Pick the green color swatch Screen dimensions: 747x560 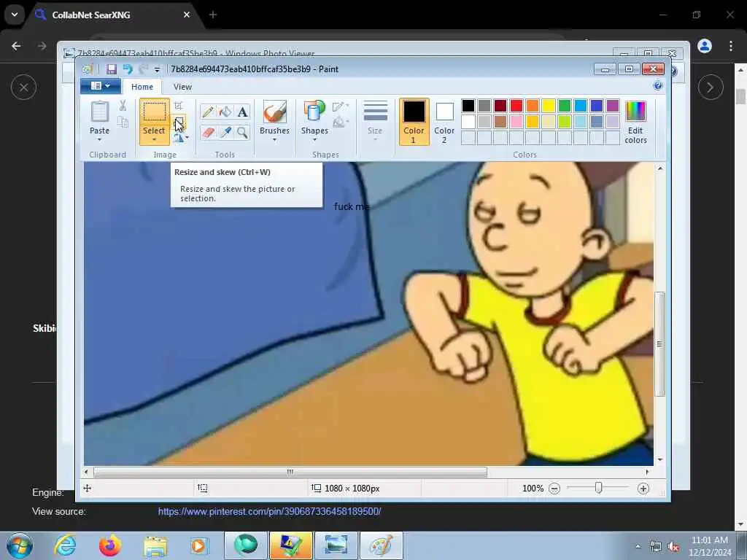tap(564, 106)
